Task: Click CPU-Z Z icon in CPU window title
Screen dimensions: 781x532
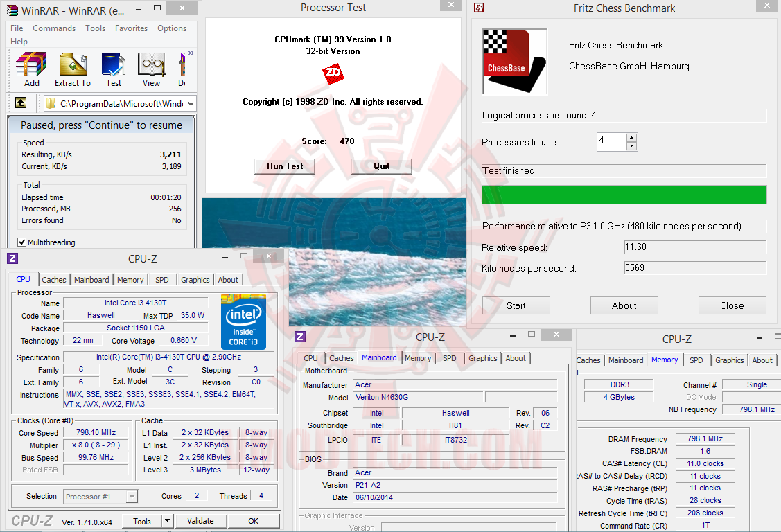Action: point(12,258)
